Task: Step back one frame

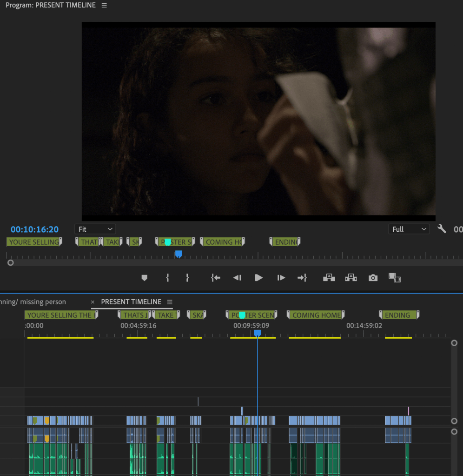Action: tap(237, 278)
